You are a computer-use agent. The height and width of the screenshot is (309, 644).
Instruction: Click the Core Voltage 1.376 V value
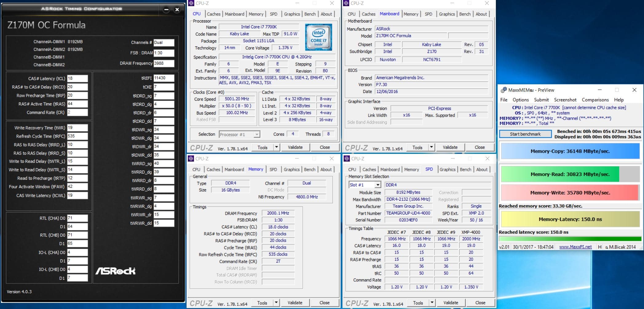click(285, 48)
